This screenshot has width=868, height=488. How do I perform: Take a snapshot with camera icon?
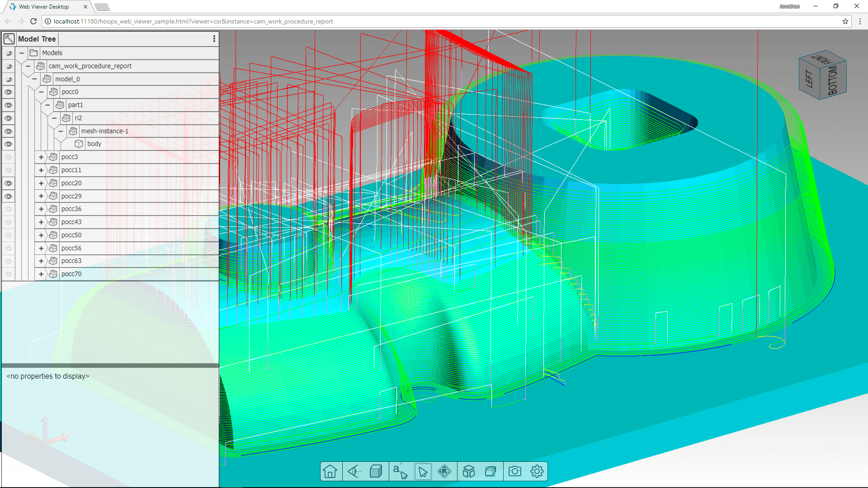(x=514, y=471)
